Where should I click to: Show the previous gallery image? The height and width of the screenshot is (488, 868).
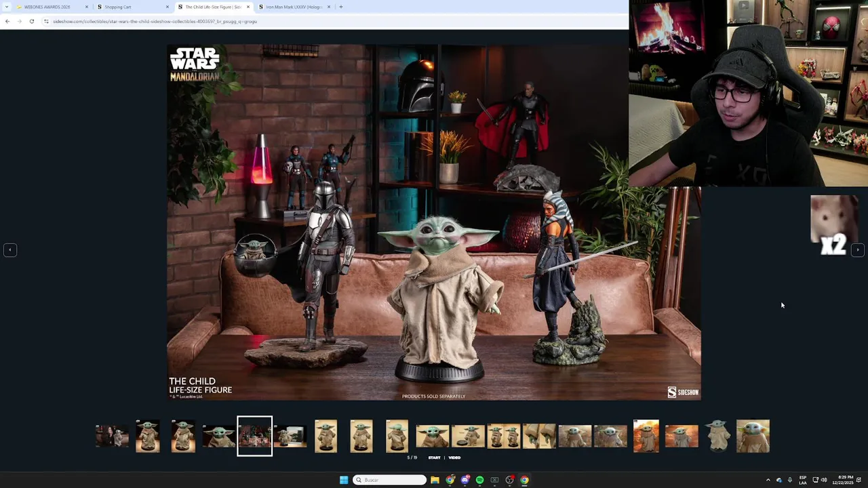tap(10, 250)
